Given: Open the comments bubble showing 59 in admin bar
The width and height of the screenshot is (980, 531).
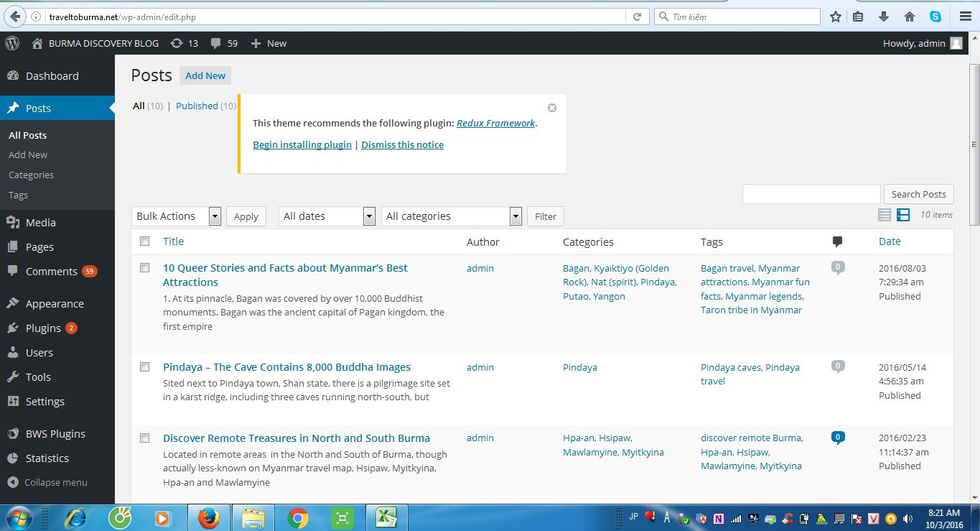Looking at the screenshot, I should click(216, 43).
